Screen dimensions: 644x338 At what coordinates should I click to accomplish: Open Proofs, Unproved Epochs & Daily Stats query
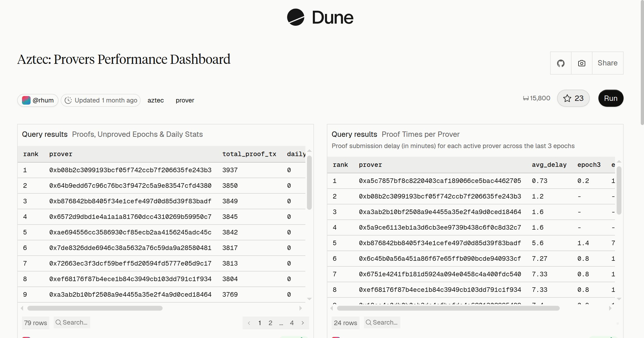point(137,134)
